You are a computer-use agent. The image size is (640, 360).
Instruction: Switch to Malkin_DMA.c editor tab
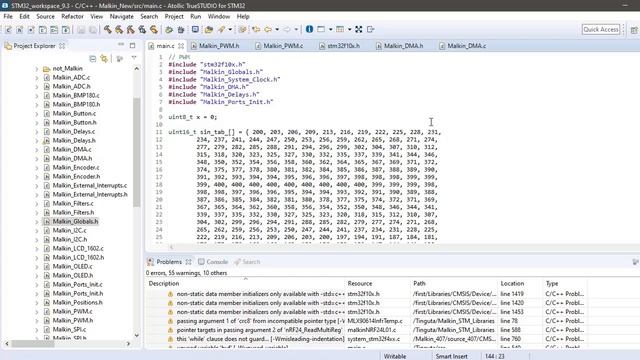pos(463,46)
